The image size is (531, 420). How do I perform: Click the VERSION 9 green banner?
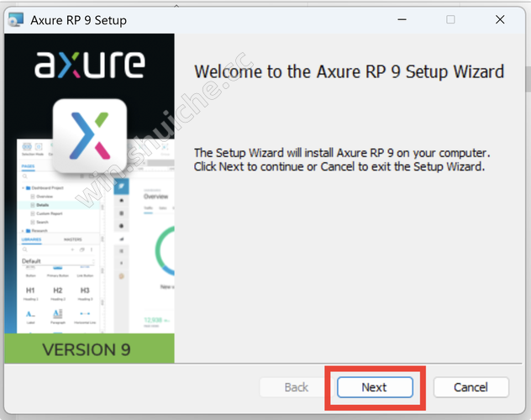pyautogui.click(x=89, y=349)
